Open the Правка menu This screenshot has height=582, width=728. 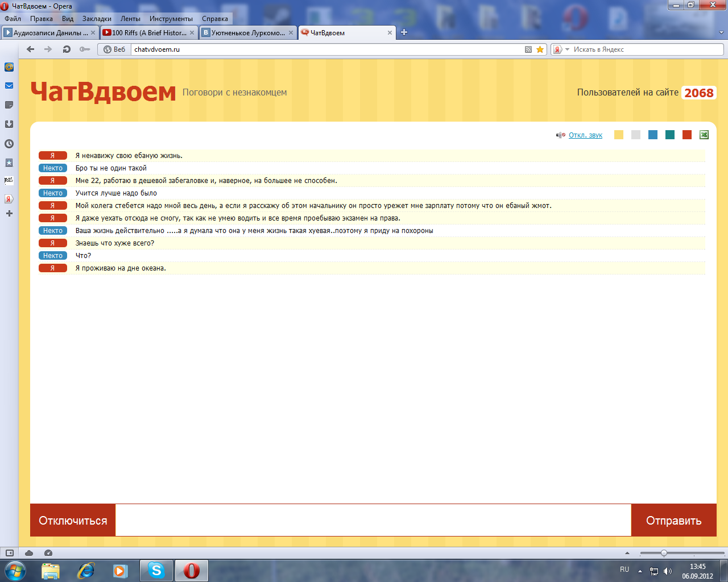pyautogui.click(x=42, y=19)
